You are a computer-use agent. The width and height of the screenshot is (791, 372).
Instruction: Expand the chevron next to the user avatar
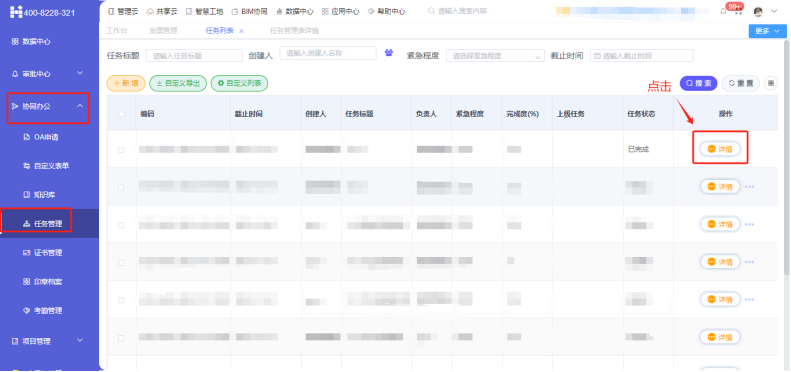point(774,11)
